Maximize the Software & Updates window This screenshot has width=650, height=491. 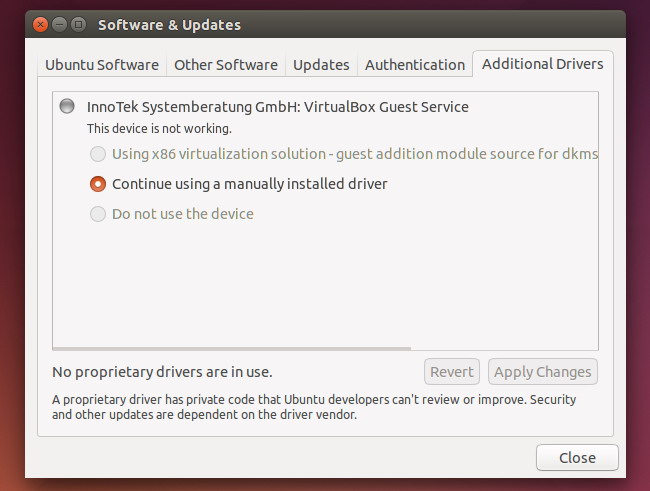click(76, 24)
